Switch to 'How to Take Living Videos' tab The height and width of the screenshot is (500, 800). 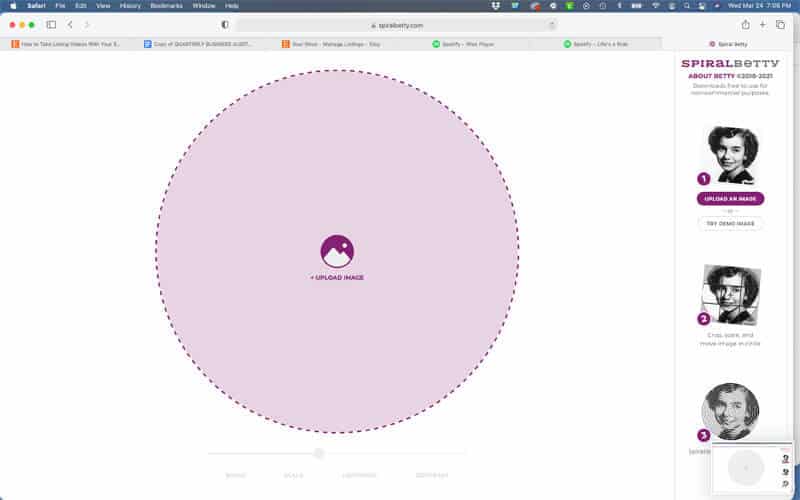click(x=66, y=44)
